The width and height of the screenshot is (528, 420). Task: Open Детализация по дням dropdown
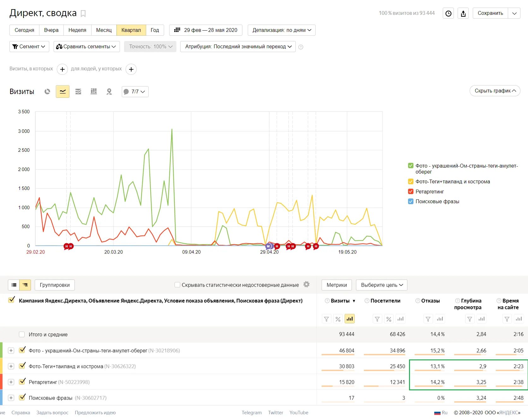[282, 30]
